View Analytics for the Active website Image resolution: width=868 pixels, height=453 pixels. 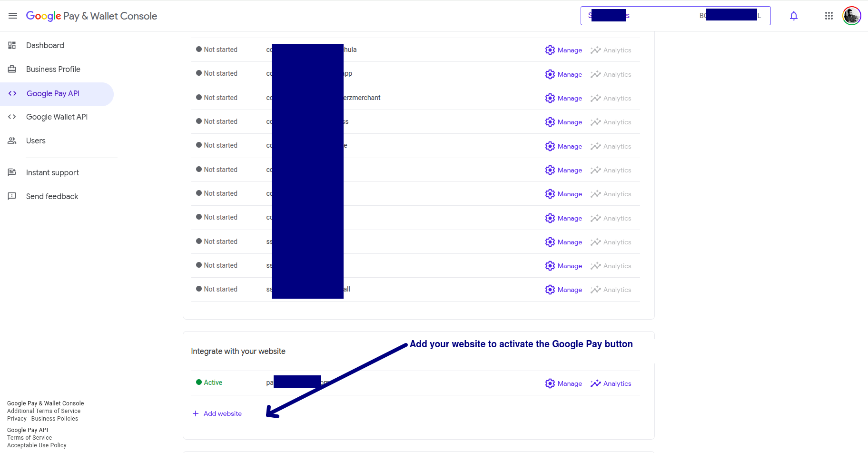coord(611,383)
